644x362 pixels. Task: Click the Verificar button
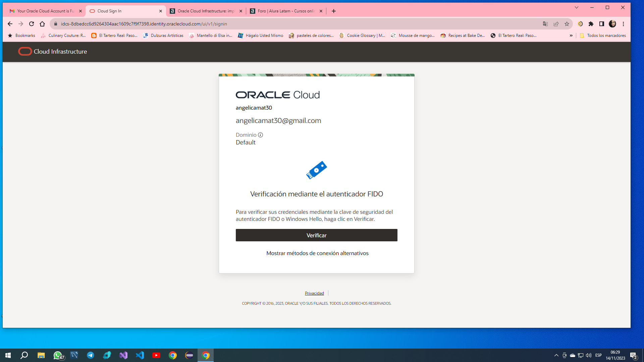pyautogui.click(x=316, y=235)
